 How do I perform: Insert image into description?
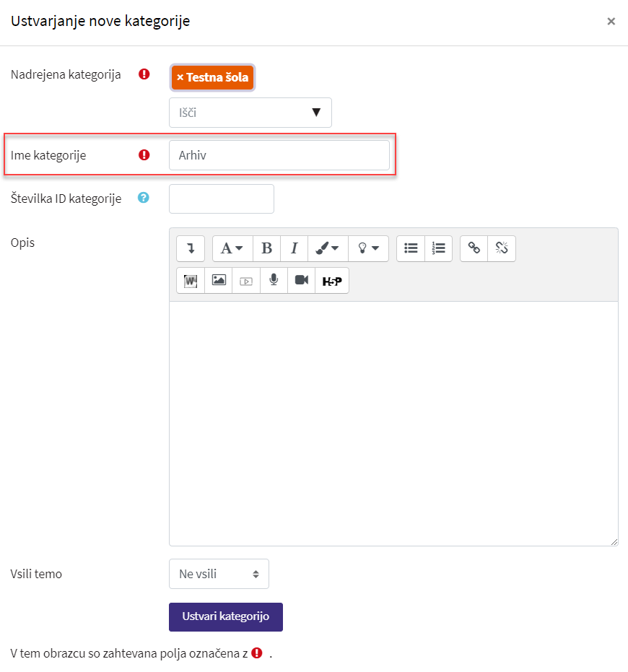coord(219,281)
